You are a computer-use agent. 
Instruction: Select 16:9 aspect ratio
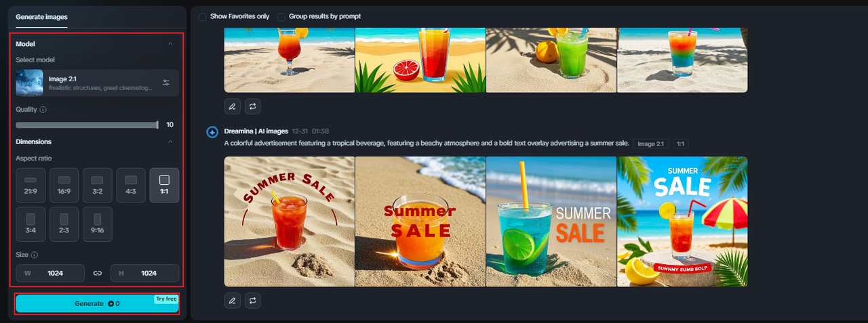pyautogui.click(x=64, y=185)
